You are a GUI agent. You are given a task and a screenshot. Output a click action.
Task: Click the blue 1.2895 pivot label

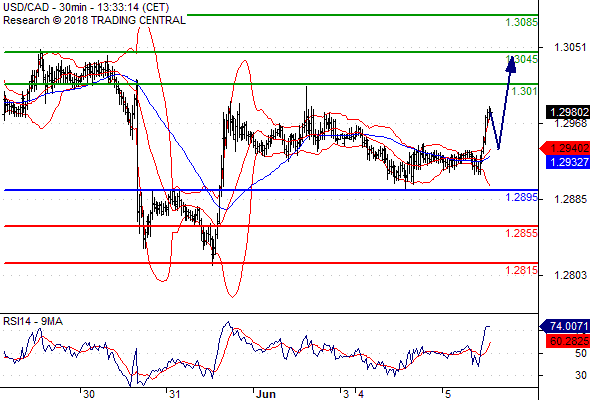(521, 197)
